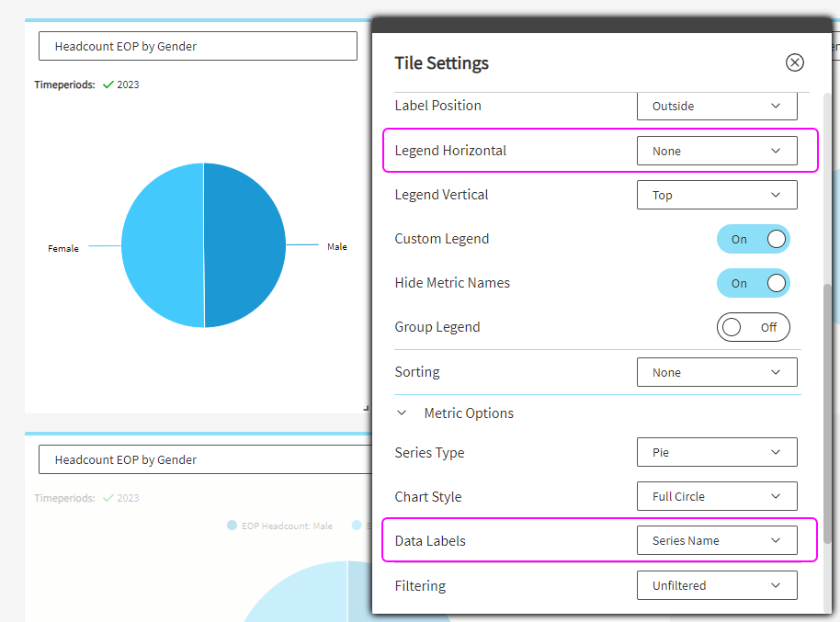Screen dimensions: 840x622
Task: Open the Sorting dropdown
Action: coord(716,372)
